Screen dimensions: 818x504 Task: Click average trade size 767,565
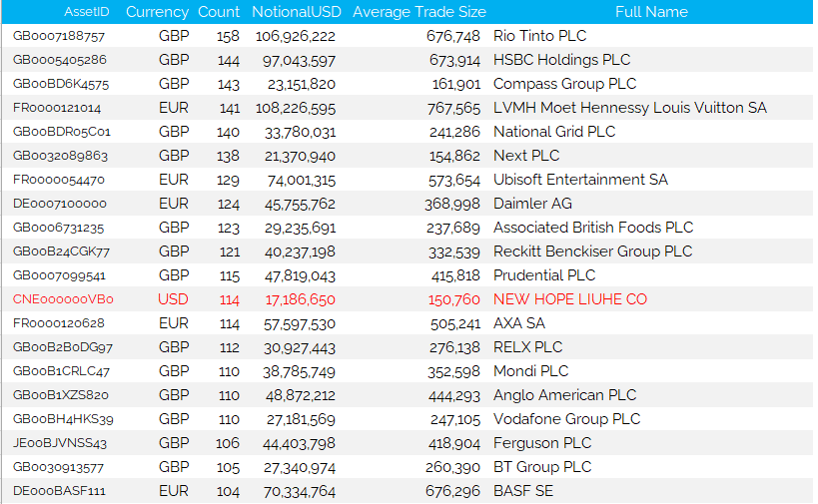tap(453, 109)
